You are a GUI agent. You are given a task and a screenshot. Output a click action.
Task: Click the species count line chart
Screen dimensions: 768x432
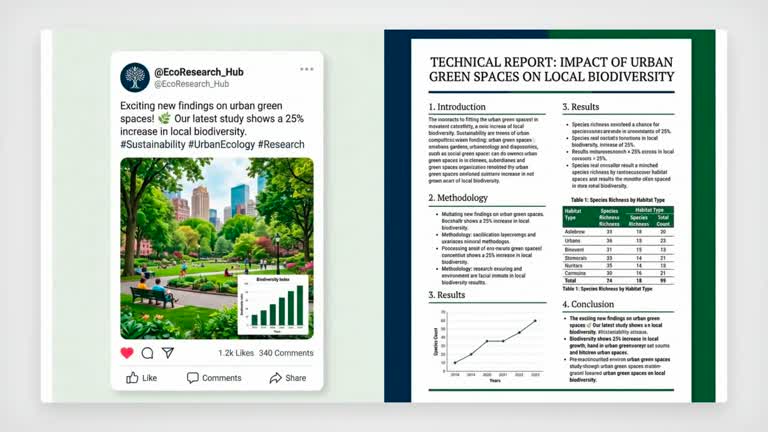tap(490, 345)
